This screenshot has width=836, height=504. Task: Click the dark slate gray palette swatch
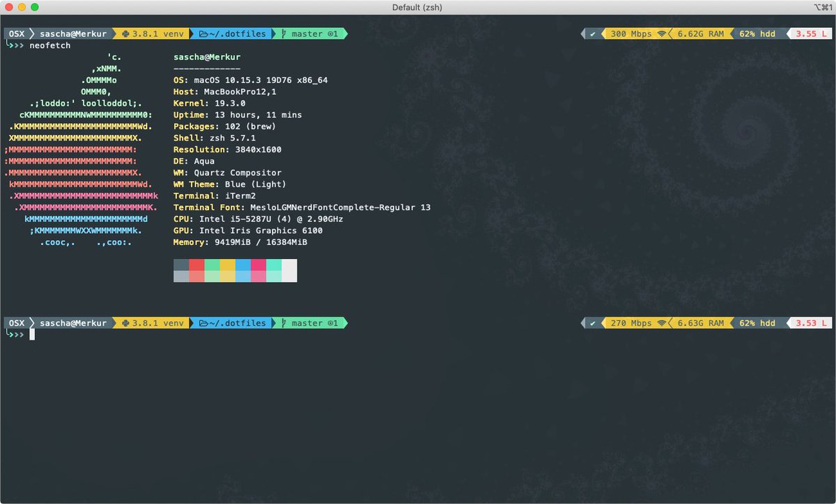181,265
